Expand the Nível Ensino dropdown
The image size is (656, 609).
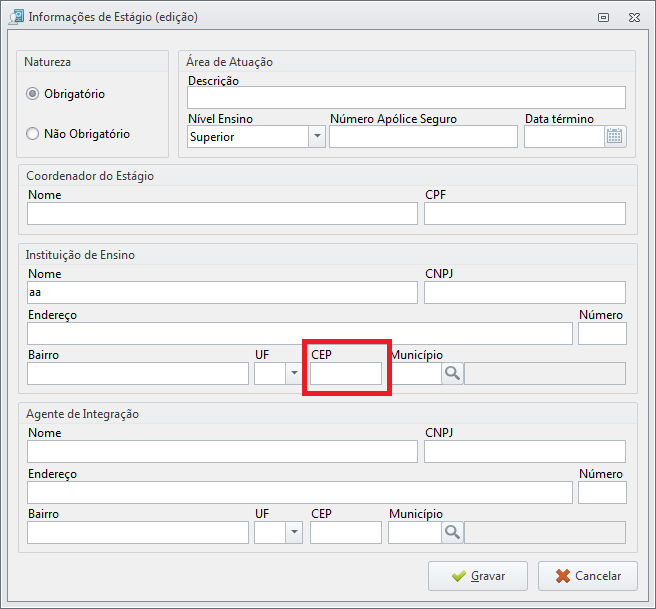pos(317,136)
